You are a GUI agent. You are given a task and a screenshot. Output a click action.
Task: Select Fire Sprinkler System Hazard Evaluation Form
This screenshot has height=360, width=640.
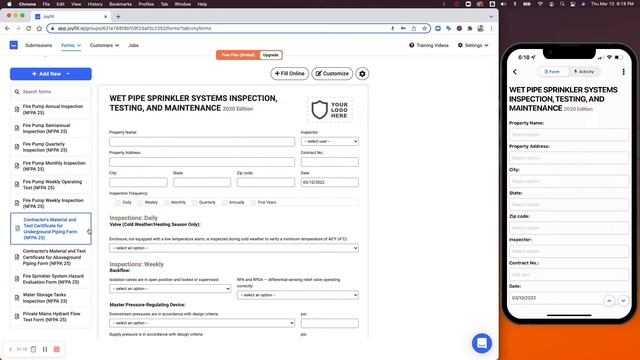51,279
